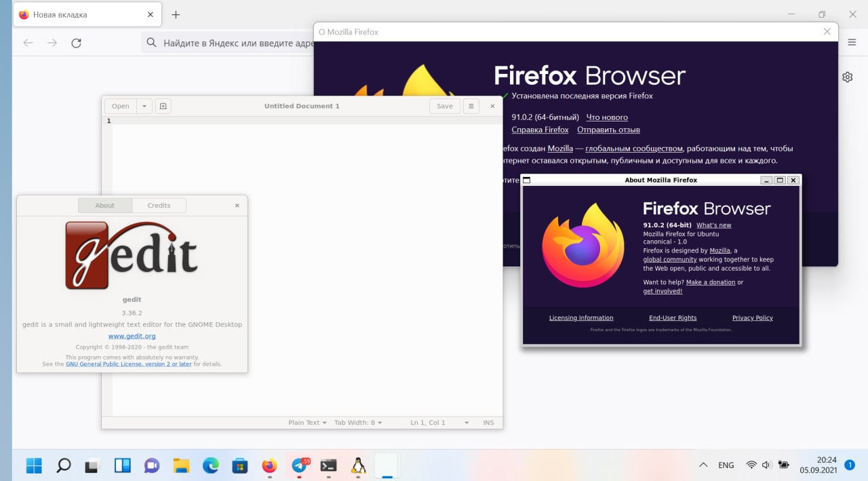Switch to Firefox via taskbar icon
This screenshot has height=481, width=868.
tap(270, 465)
